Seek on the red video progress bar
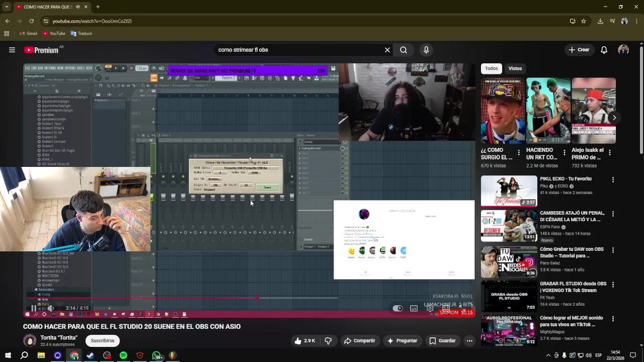 181,298
